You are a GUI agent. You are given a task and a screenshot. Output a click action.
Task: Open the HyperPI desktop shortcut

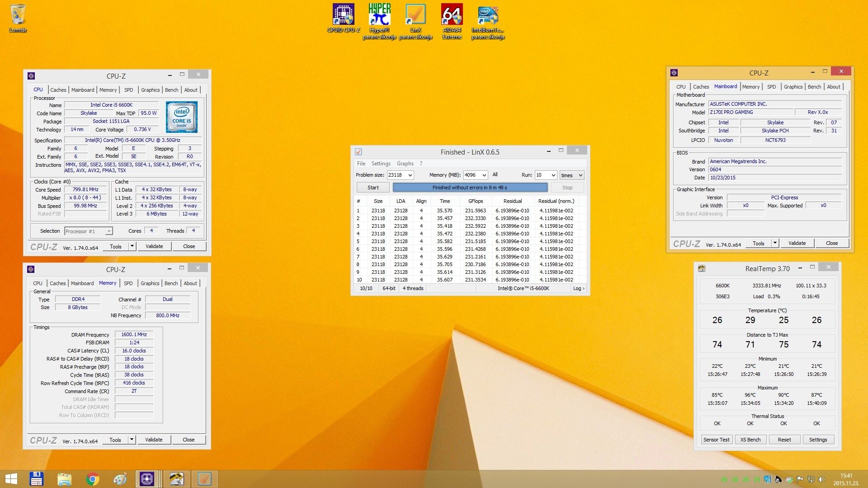(379, 21)
